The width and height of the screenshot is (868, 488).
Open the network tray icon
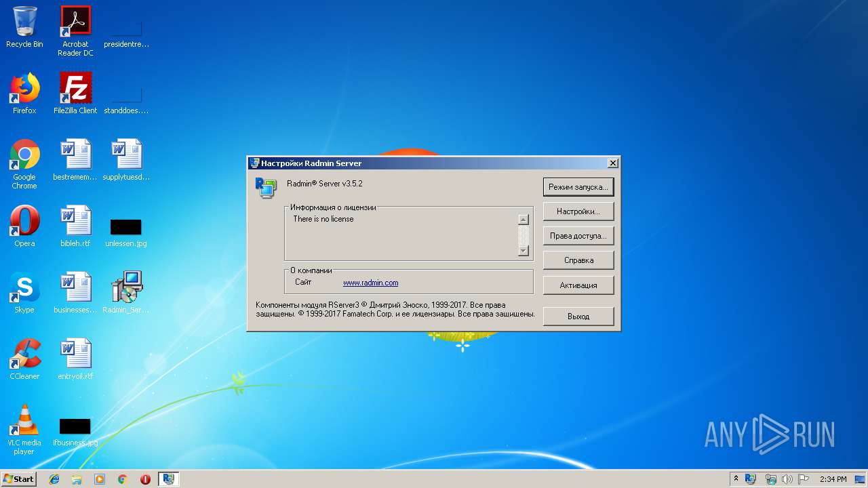[771, 479]
